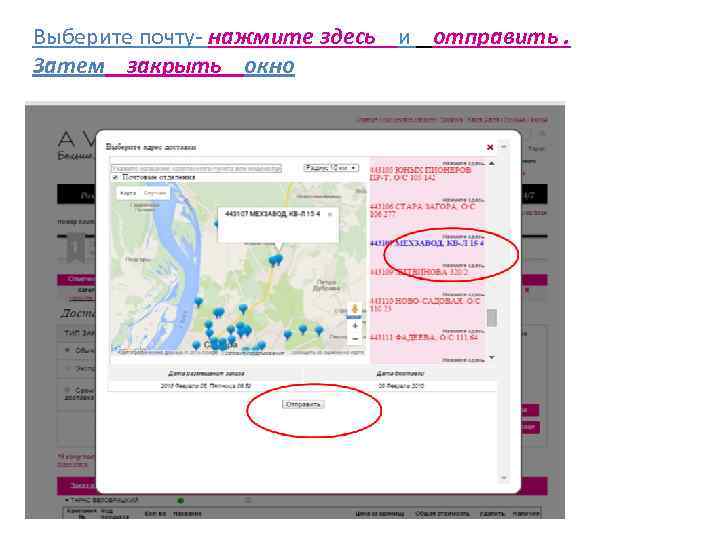Focus the address search field above the map
Image resolution: width=720 pixels, height=540 pixels.
point(196,169)
